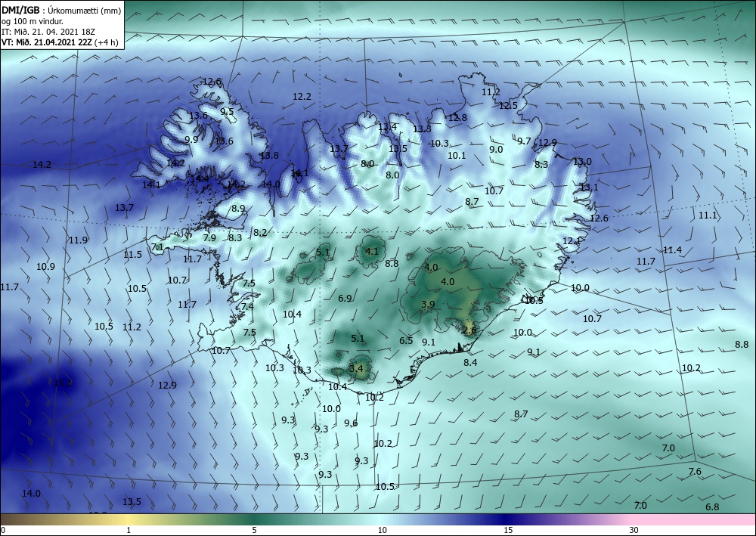Click the map value '12.2' north of Iceland
Image resolution: width=756 pixels, height=536 pixels.
(x=302, y=97)
